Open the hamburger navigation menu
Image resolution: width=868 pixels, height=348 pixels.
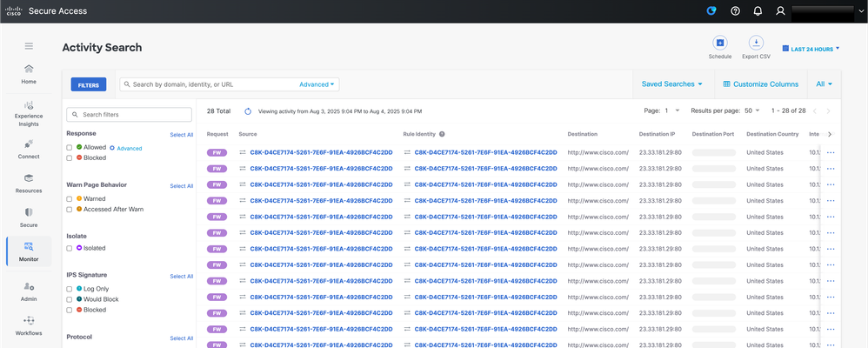click(x=29, y=47)
